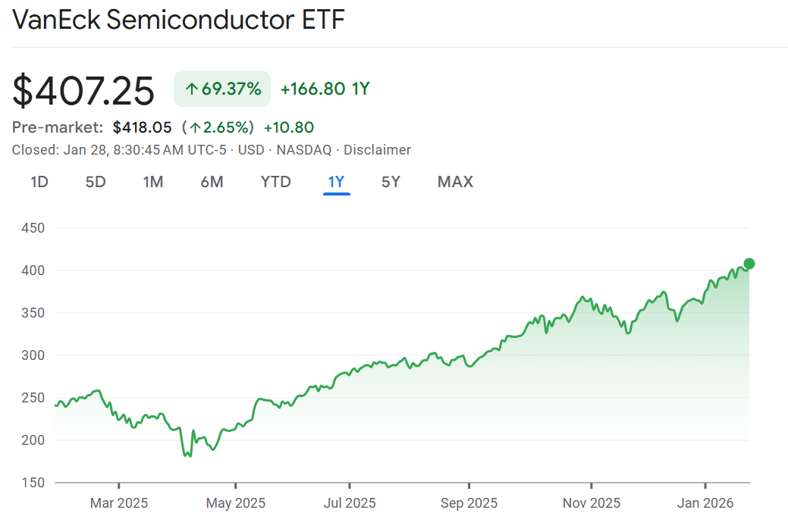This screenshot has width=788, height=532.
Task: Click the Jan 2026 axis label
Action: click(705, 502)
